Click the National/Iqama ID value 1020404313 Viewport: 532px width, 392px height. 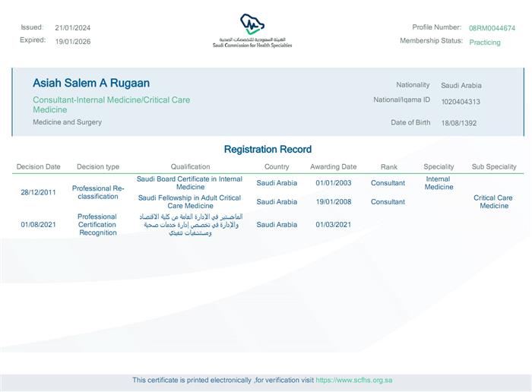(461, 102)
